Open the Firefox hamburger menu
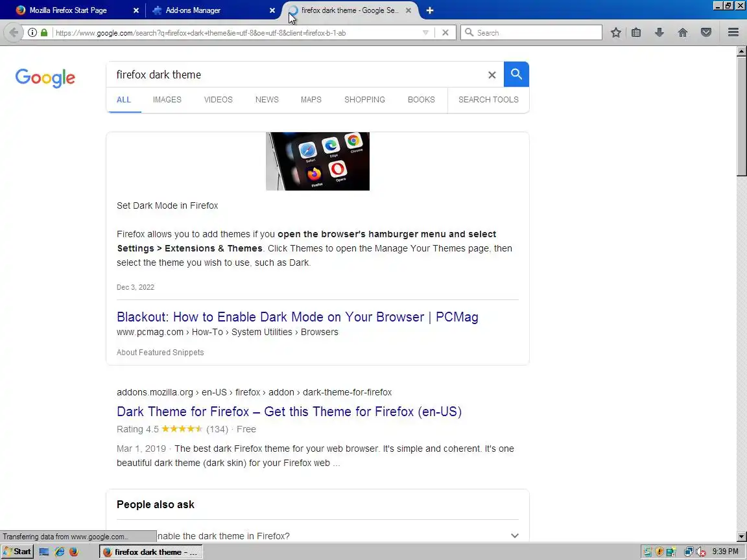Screen dimensions: 747x560 point(733,32)
